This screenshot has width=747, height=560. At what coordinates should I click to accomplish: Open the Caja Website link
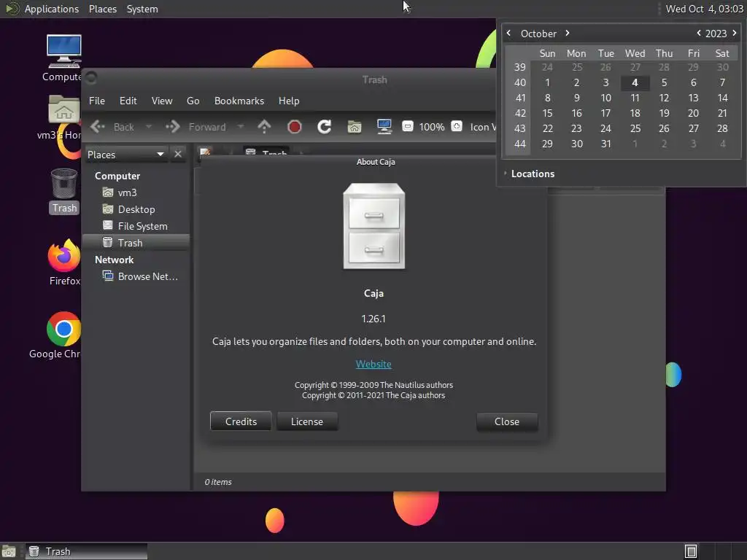pos(373,365)
